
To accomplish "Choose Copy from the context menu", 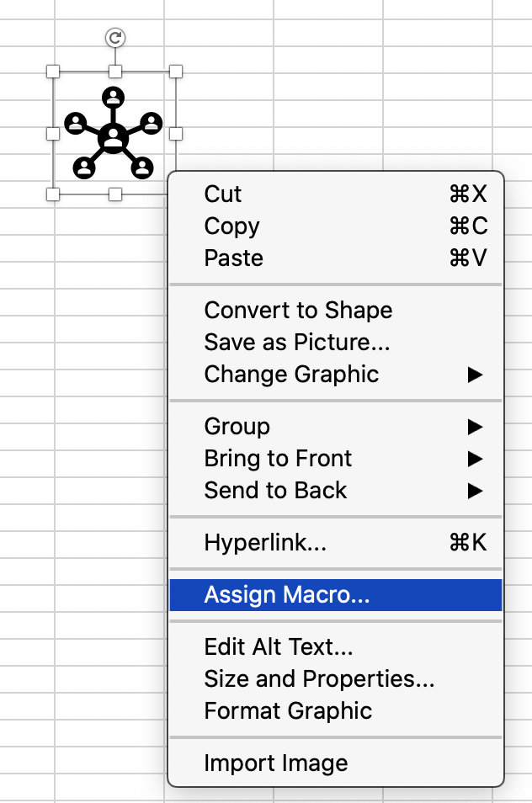I will (x=336, y=226).
